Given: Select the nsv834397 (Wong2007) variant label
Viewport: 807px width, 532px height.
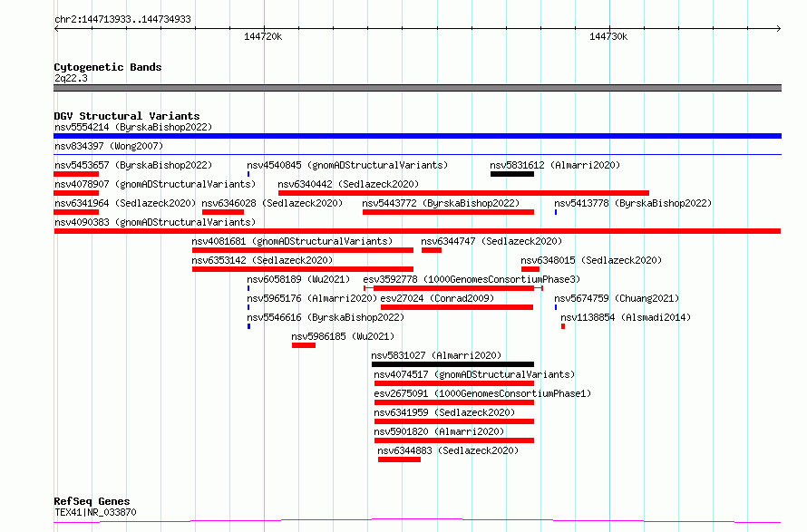Looking at the screenshot, I should (109, 146).
